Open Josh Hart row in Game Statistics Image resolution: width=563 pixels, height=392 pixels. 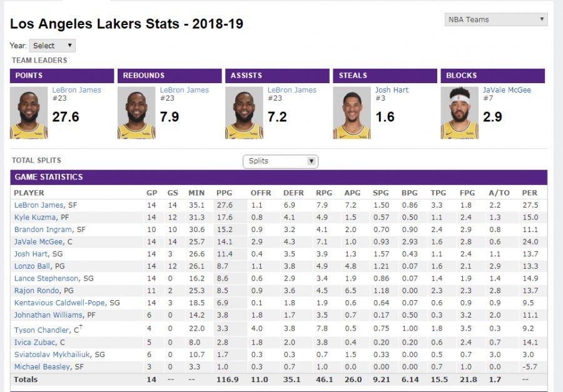pyautogui.click(x=31, y=254)
